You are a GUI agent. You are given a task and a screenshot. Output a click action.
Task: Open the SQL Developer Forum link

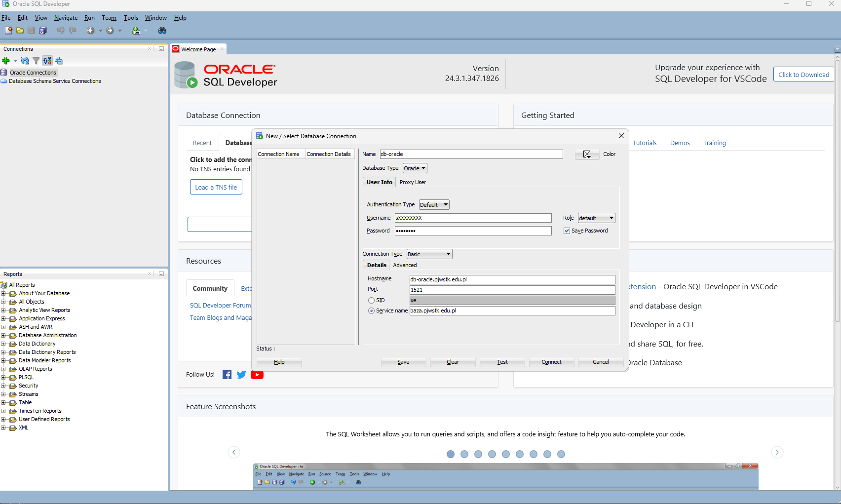(x=220, y=306)
